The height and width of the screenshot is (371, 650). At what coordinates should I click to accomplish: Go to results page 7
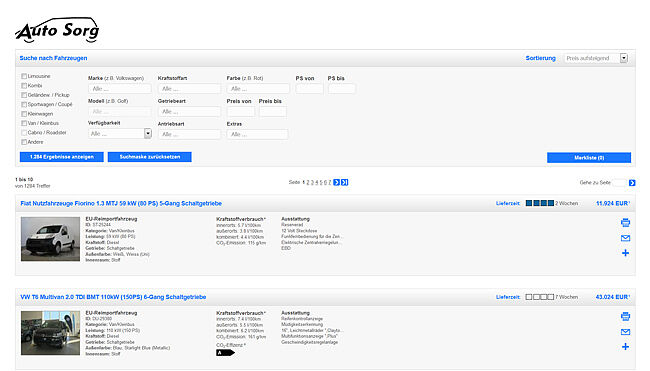[x=330, y=182]
